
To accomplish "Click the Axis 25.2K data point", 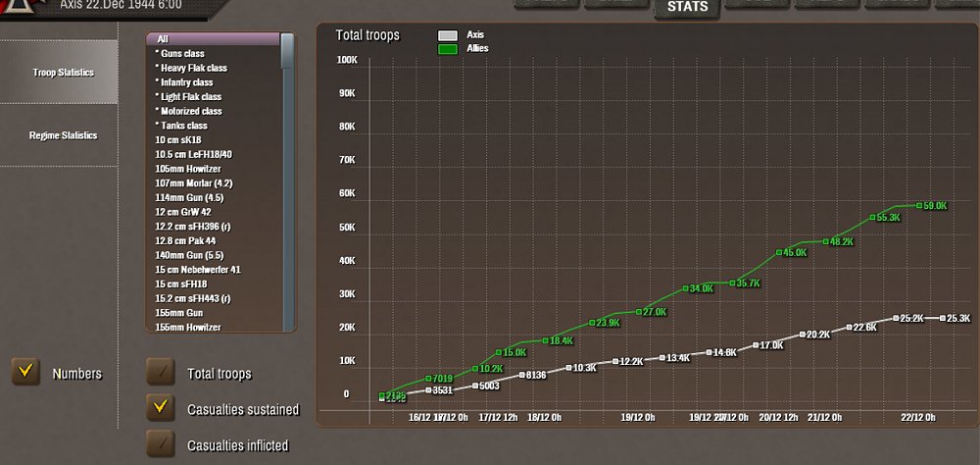I will coord(896,318).
